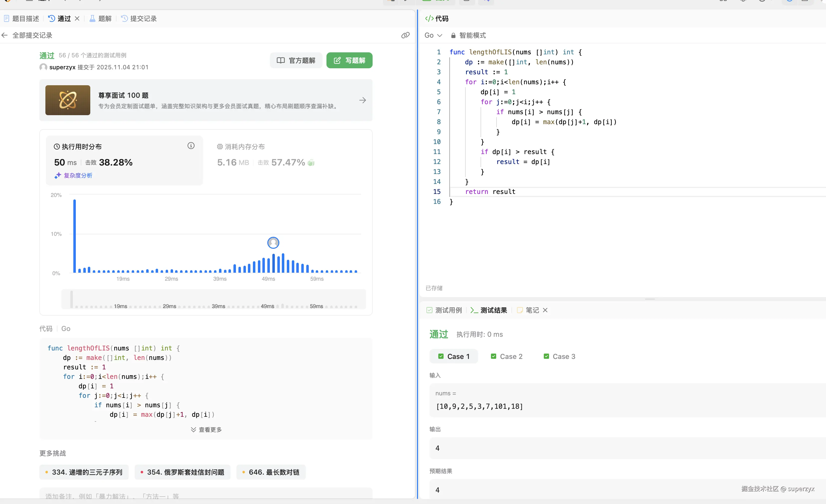Open the Go language dropdown
The width and height of the screenshot is (826, 504).
coord(433,35)
